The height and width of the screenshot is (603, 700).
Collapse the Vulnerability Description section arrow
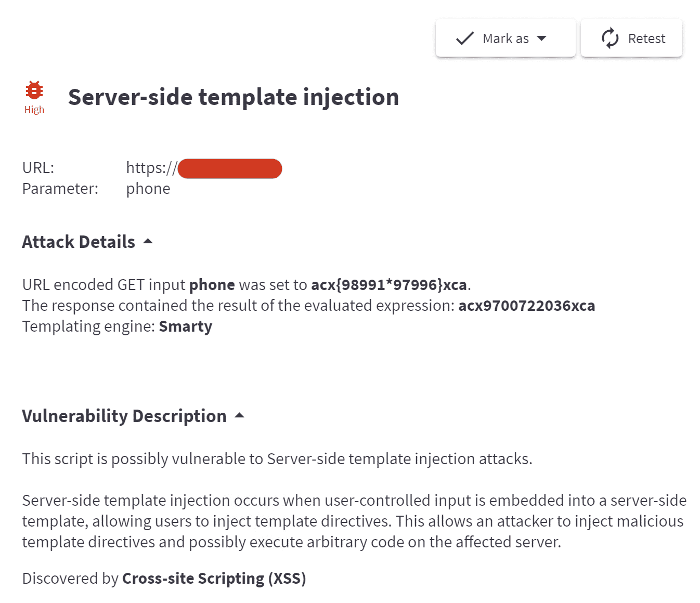(239, 415)
